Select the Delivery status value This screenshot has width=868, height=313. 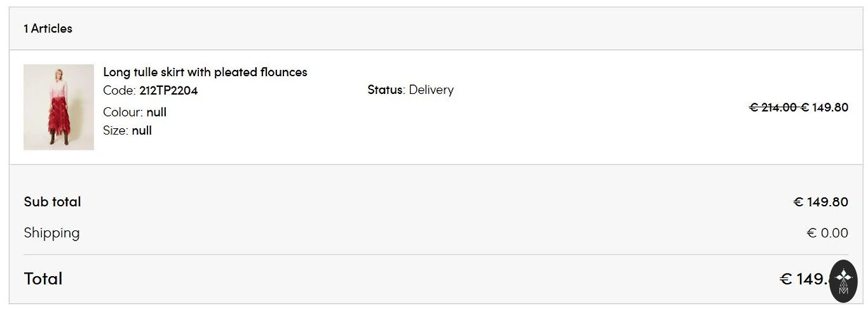point(431,90)
